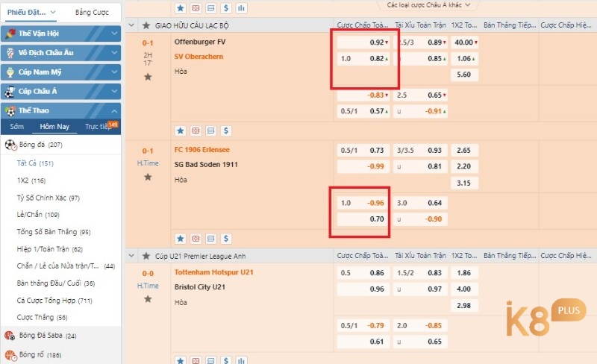Screen dimensions: 597x364
Task: Collapse the GIAO HỮU CÂU LẠC BỘ league
Action: pos(131,25)
